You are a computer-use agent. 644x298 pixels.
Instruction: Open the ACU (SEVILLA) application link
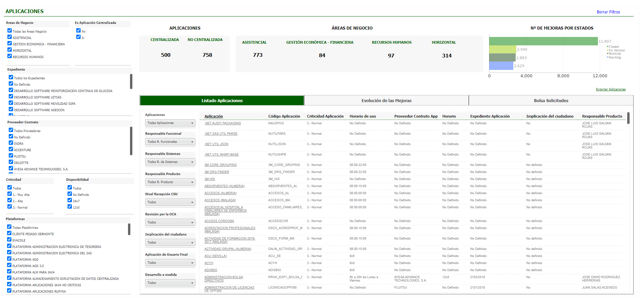pos(216,256)
